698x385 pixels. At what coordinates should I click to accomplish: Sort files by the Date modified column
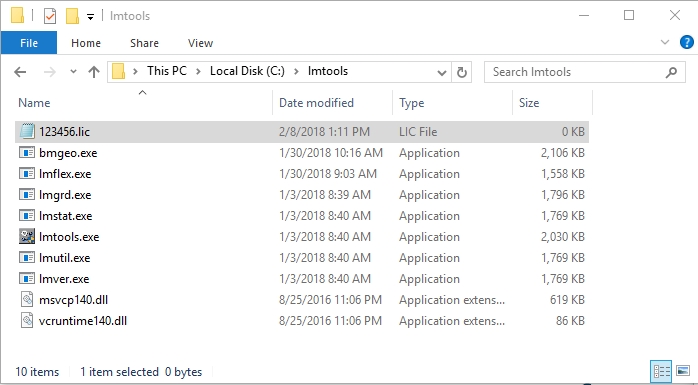coord(317,103)
